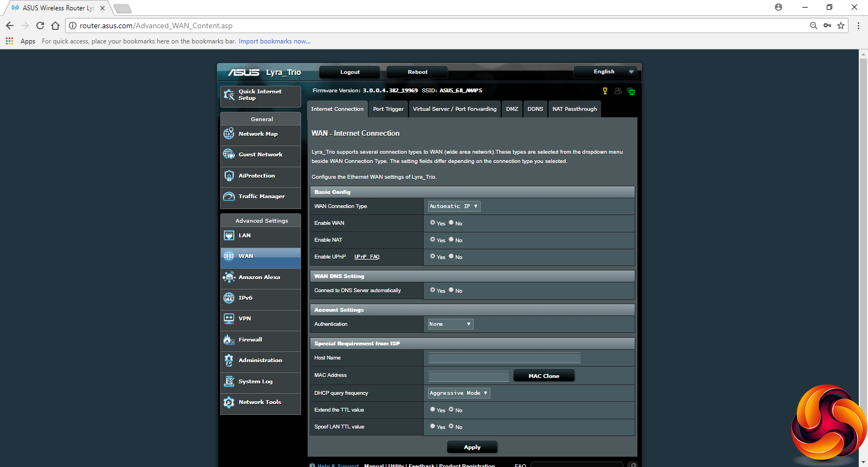This screenshot has width=868, height=467.
Task: Expand the Authentication dropdown
Action: click(450, 324)
